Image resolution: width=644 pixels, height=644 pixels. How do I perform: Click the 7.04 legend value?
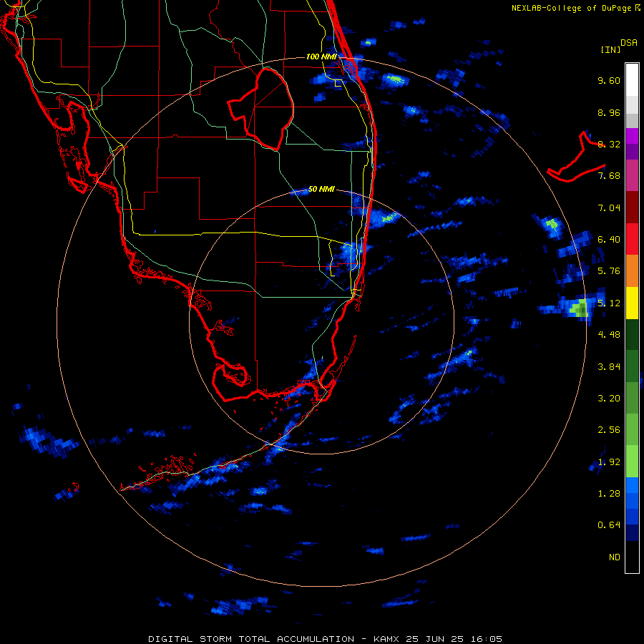[x=609, y=208]
